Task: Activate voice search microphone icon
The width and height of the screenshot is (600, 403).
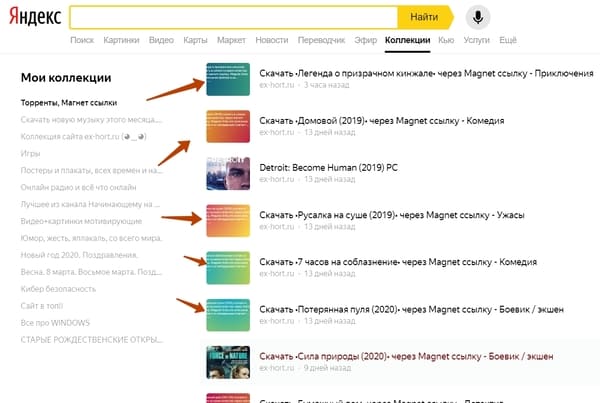Action: [478, 17]
